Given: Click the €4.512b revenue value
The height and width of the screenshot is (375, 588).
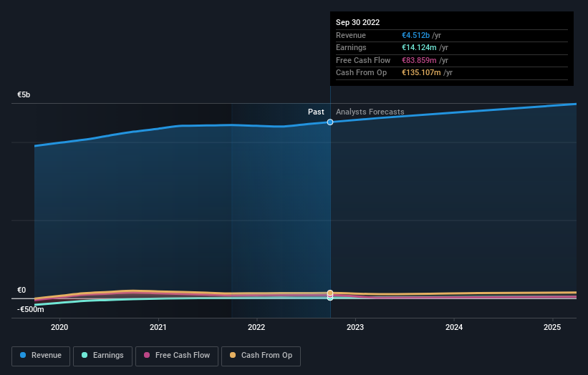Looking at the screenshot, I should (415, 35).
